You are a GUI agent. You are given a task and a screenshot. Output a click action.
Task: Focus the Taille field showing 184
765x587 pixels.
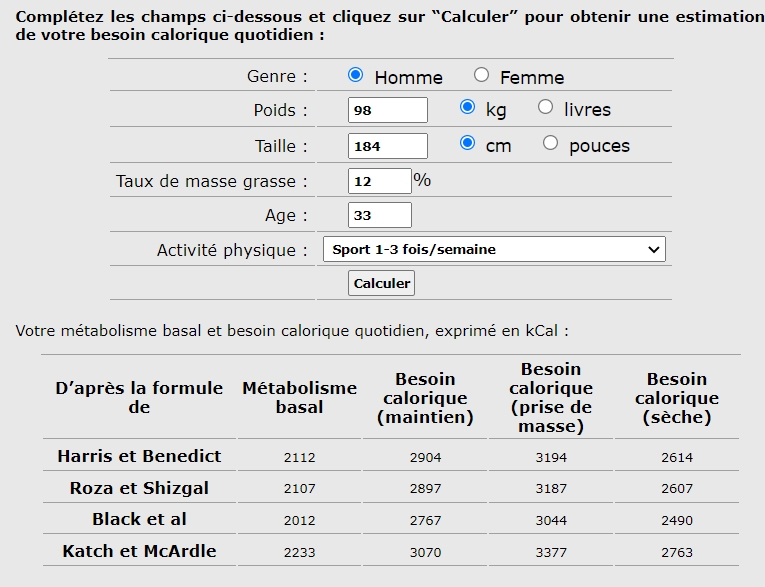pos(387,146)
